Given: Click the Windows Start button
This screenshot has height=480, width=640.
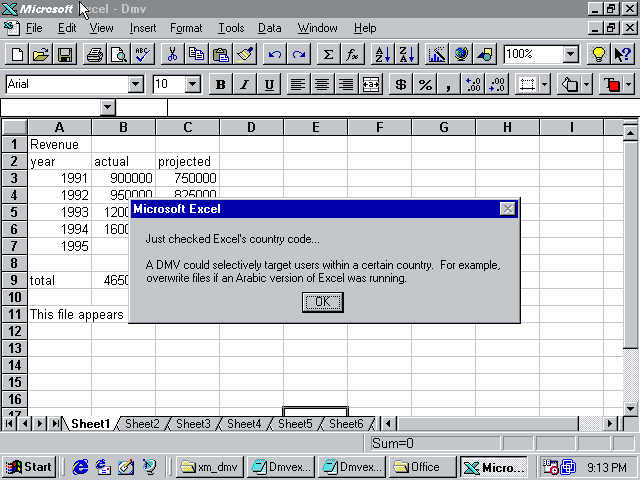Looking at the screenshot, I should [29, 467].
